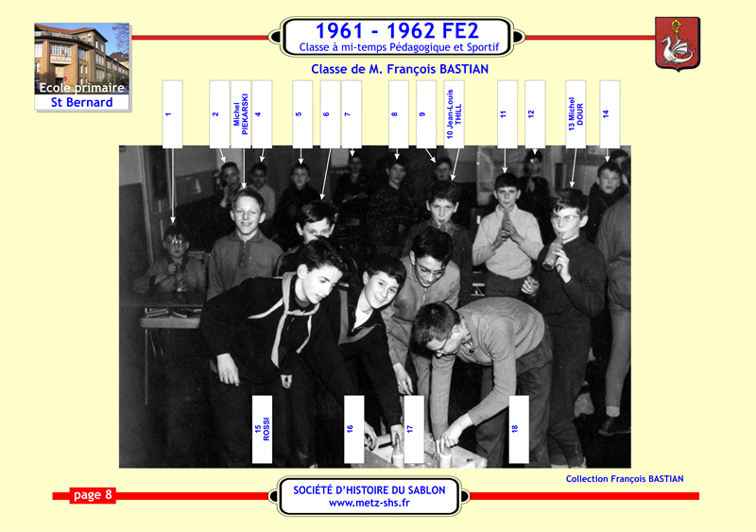Click the red swan coat of arms
The height and width of the screenshot is (532, 756).
(677, 43)
